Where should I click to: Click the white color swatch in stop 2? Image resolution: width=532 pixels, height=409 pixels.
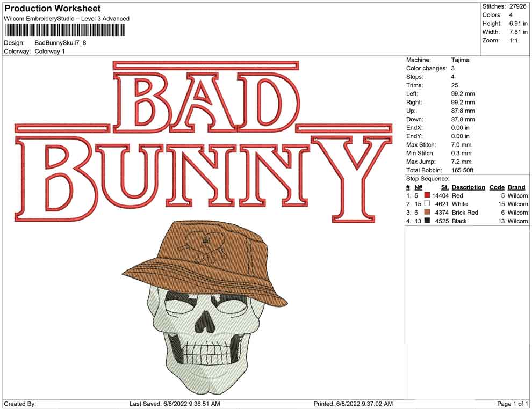[x=427, y=203]
